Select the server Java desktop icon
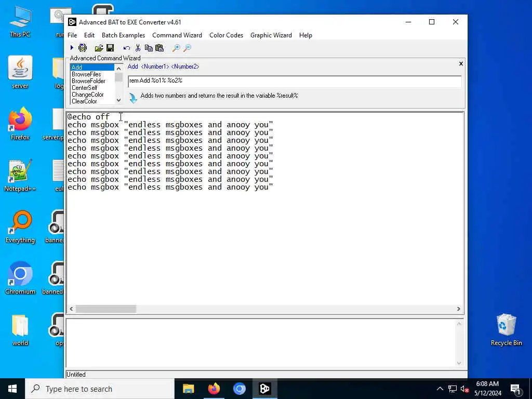The width and height of the screenshot is (532, 399). (x=20, y=72)
